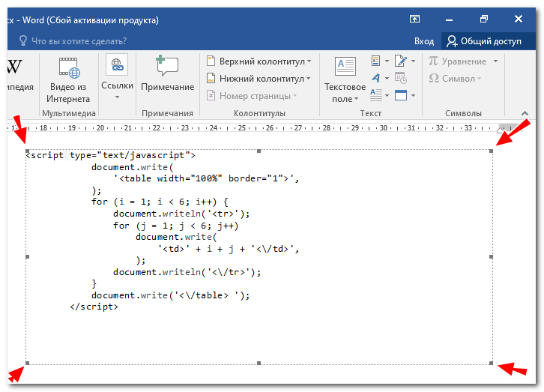This screenshot has width=544, height=392.
Task: Click the Уравнение equation pi button
Action: pyautogui.click(x=457, y=61)
